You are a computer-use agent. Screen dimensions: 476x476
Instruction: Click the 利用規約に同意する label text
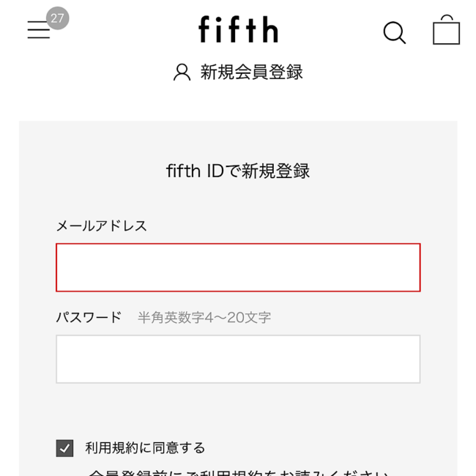(x=145, y=448)
